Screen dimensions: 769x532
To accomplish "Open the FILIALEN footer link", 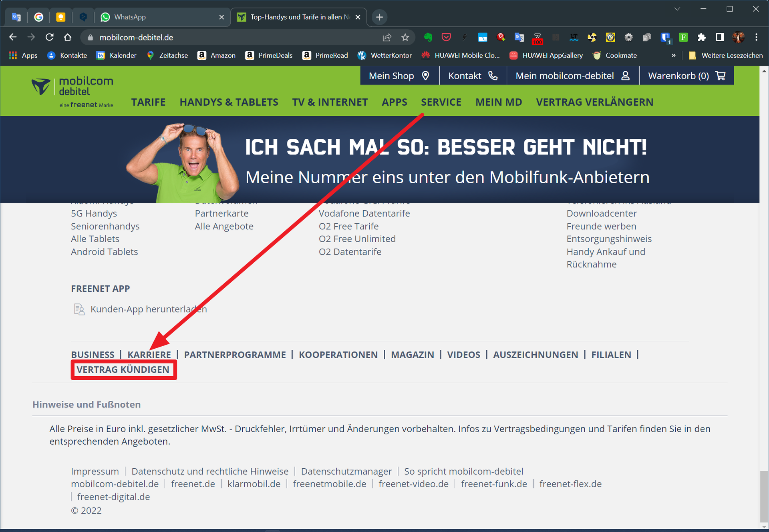I will (x=611, y=355).
